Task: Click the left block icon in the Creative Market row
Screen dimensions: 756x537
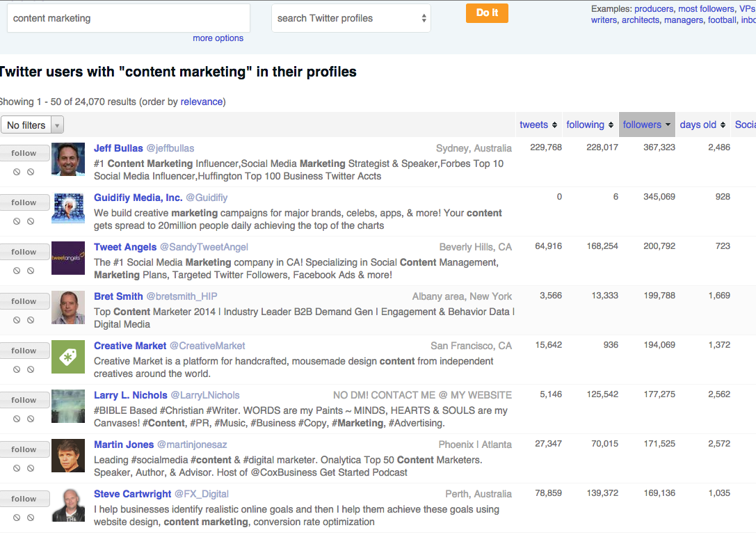Action: [17, 369]
